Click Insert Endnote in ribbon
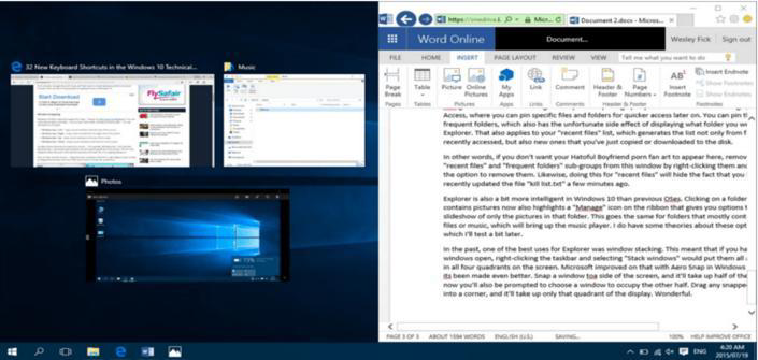 coord(722,72)
